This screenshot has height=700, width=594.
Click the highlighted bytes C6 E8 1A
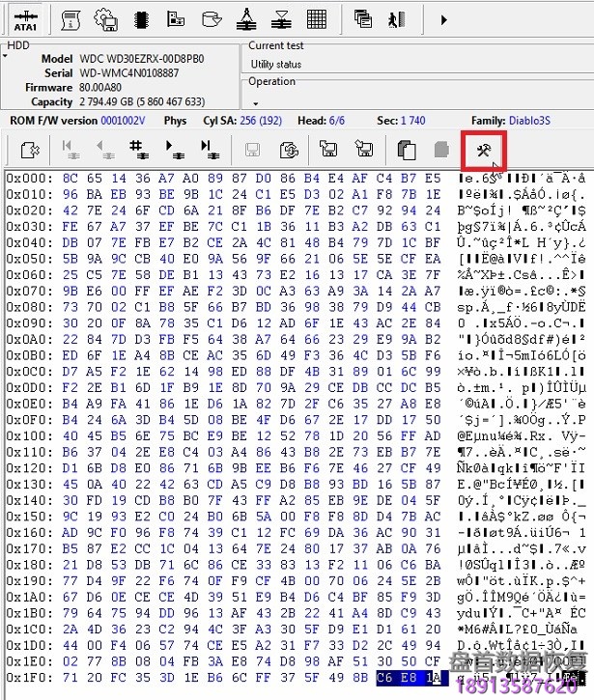(x=412, y=678)
